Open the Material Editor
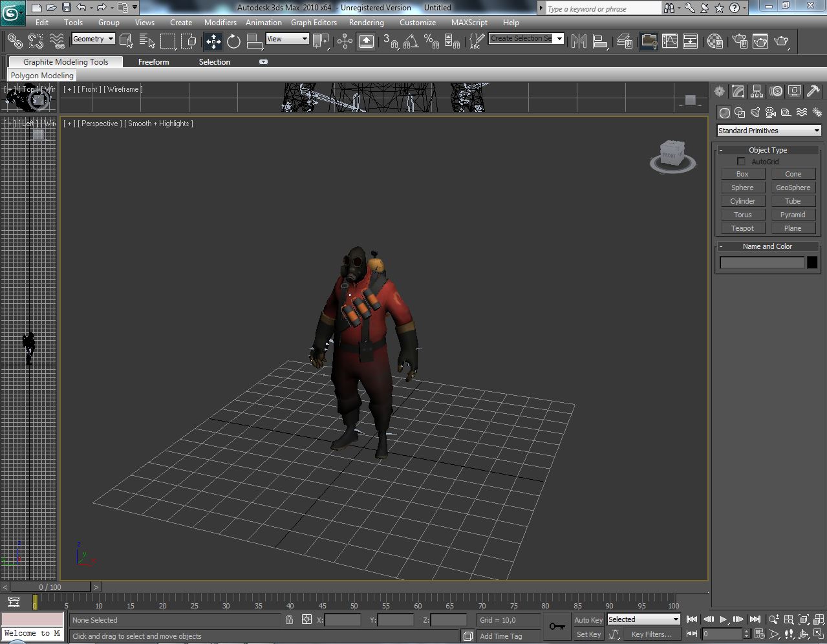Image resolution: width=827 pixels, height=644 pixels. point(715,41)
